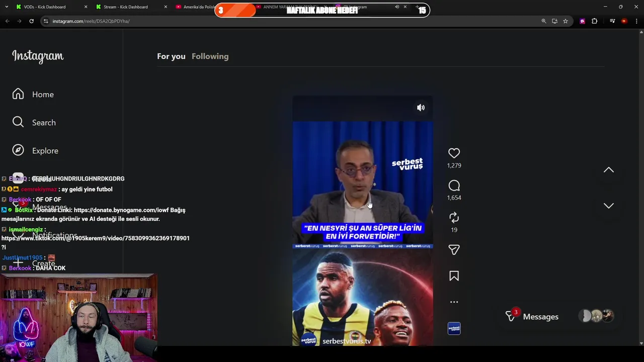This screenshot has height=362, width=644.
Task: Click the compass icon beside Explore
Action: pos(18,150)
